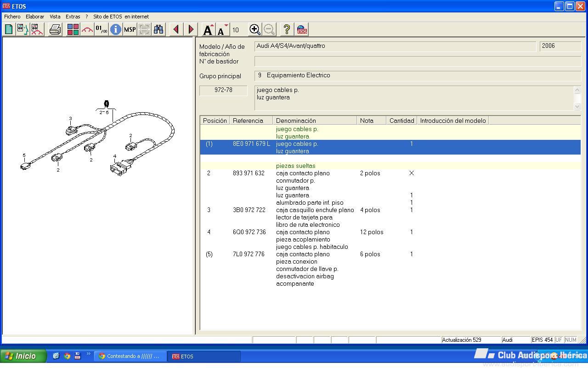Click the green document page icon
The height and width of the screenshot is (368, 588).
pyautogui.click(x=9, y=29)
